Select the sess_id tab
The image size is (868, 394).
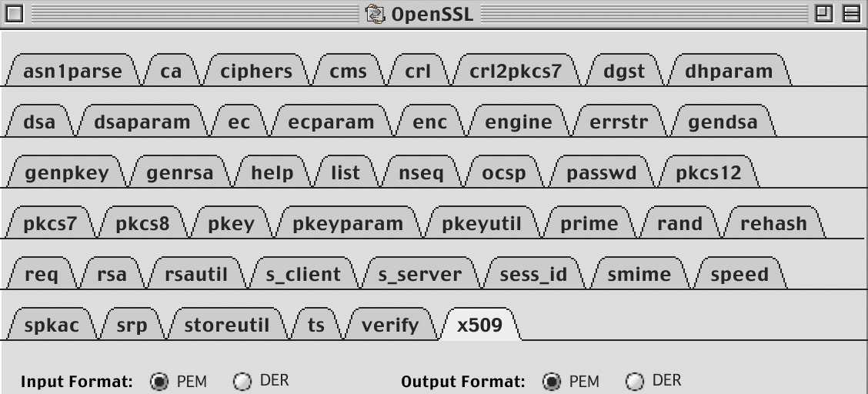(533, 274)
